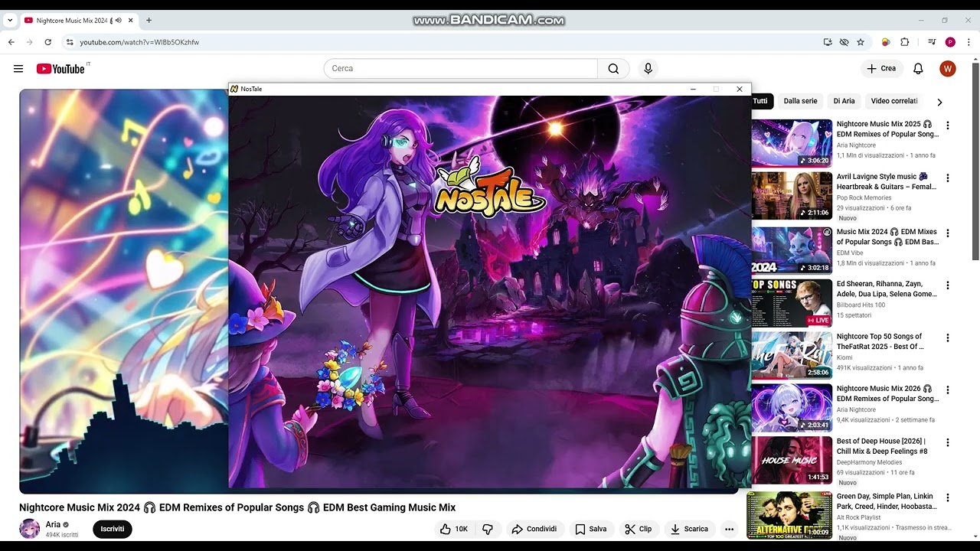Click the NosTale logo in the game window

[490, 188]
